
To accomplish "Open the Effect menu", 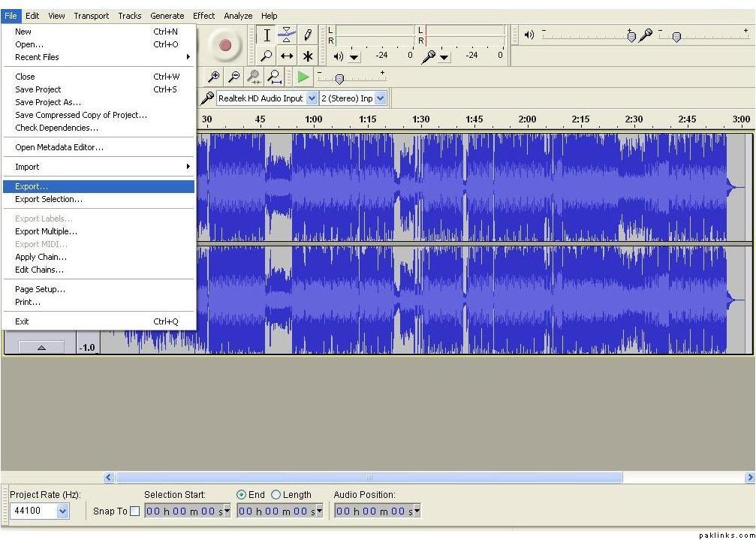I will pyautogui.click(x=203, y=16).
